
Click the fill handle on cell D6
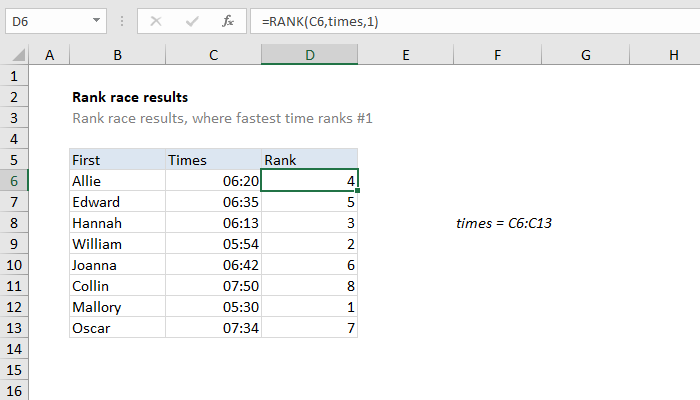click(358, 191)
